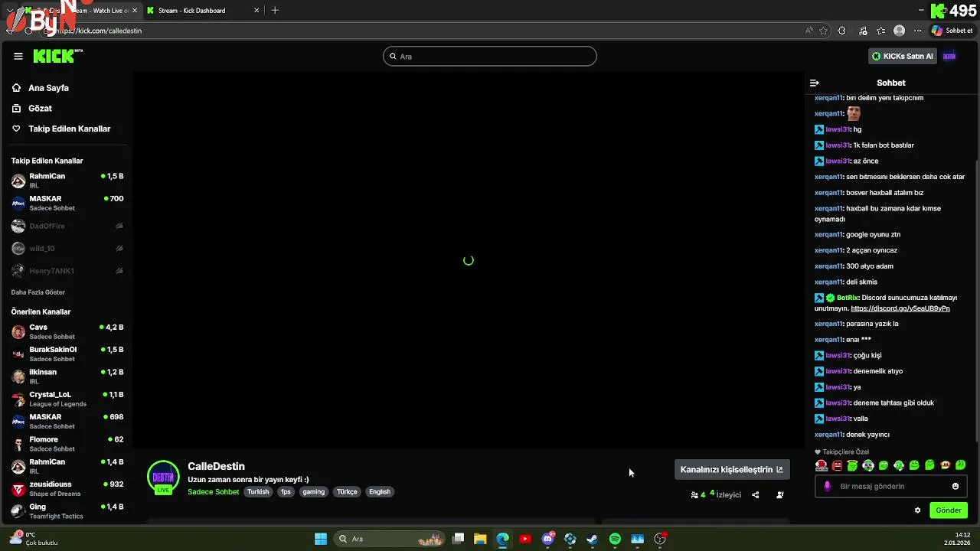
Task: Open the emoji picker smiley icon
Action: (955, 486)
